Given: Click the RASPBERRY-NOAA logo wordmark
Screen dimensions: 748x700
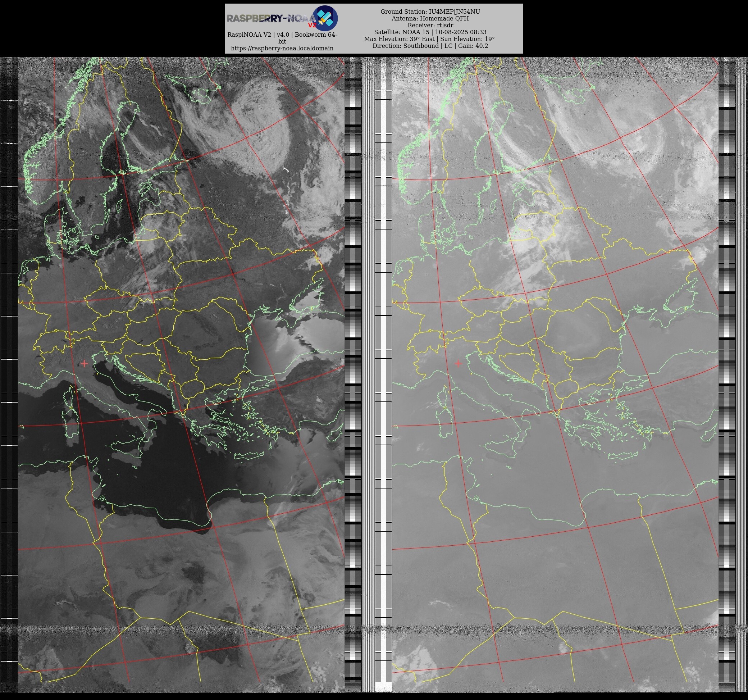Looking at the screenshot, I should (x=271, y=18).
